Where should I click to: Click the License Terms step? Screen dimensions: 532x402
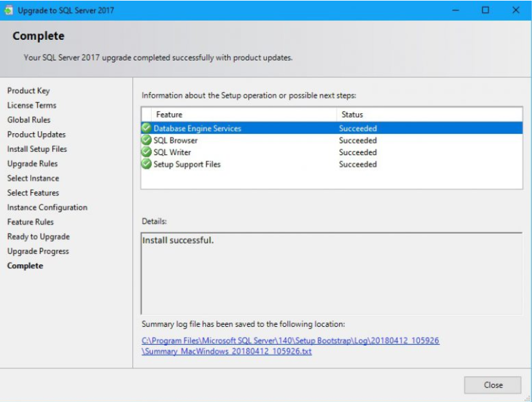tap(32, 105)
